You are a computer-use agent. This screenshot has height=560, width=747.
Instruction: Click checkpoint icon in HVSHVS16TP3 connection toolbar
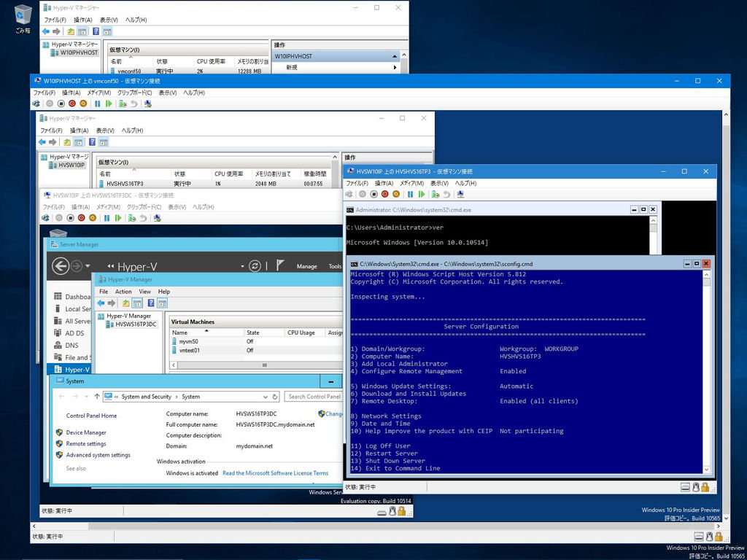tap(436, 194)
